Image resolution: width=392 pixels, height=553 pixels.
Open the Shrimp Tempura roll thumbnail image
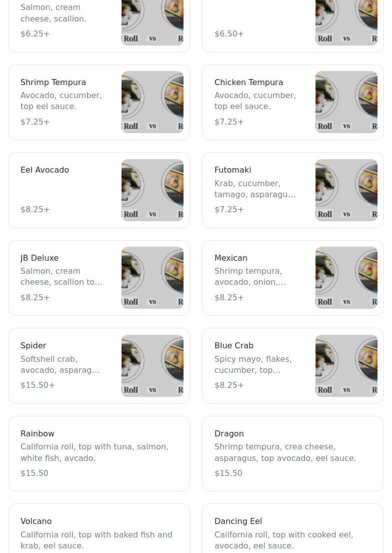152,102
